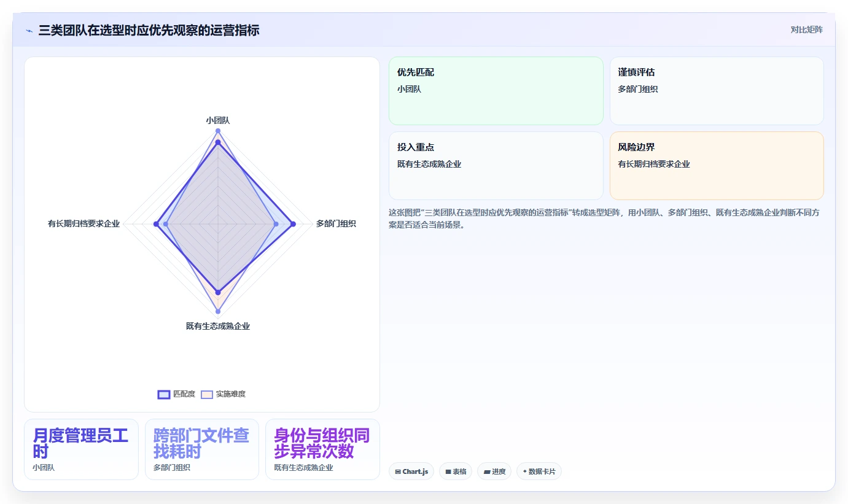Click the outer radar point above 既有生态成熟企业 label
The width and height of the screenshot is (848, 504).
(x=218, y=312)
